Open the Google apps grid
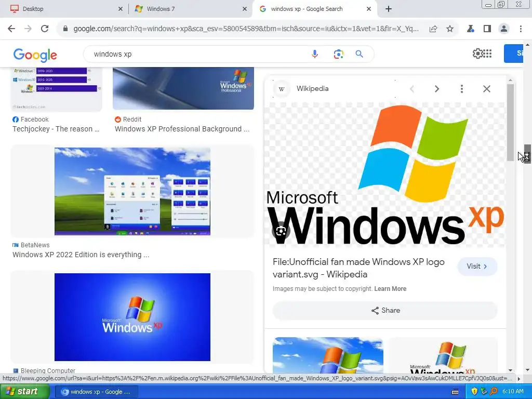This screenshot has width=532, height=399. (x=487, y=54)
